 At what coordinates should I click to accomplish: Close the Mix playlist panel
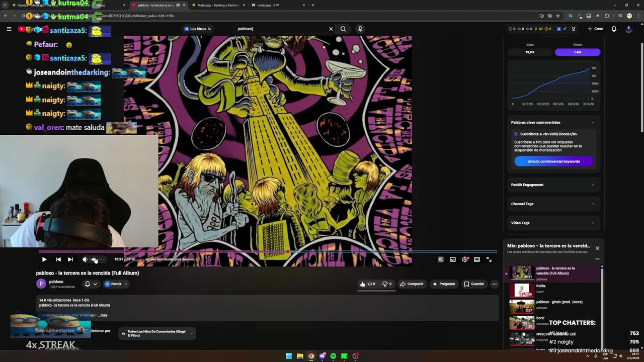[x=597, y=248]
